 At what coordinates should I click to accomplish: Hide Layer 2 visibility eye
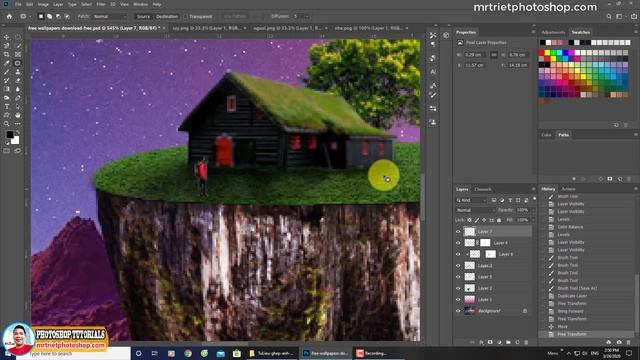click(458, 288)
